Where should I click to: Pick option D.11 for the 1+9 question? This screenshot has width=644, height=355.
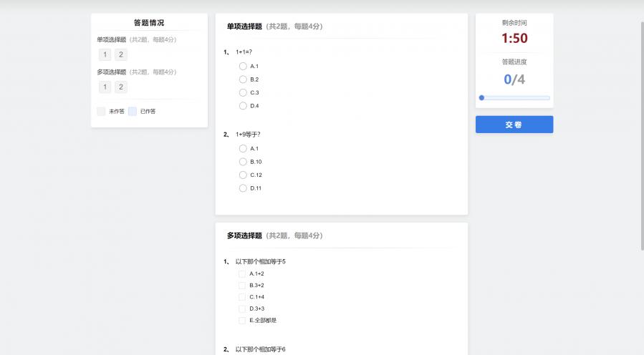(x=243, y=188)
